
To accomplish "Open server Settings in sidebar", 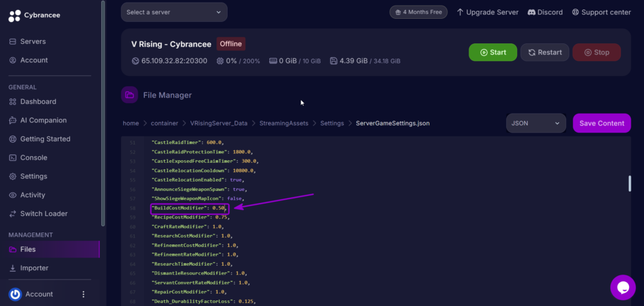I will 28,176.
